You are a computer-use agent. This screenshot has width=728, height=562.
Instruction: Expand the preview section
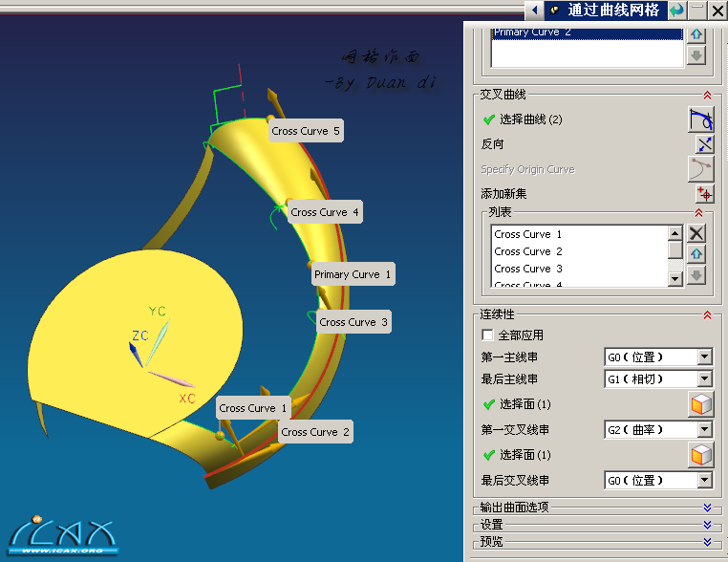(x=707, y=542)
